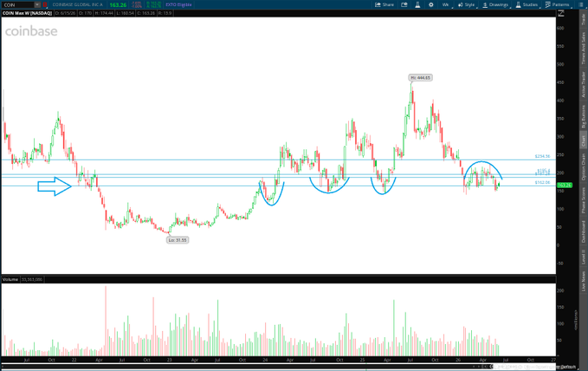This screenshot has height=371, width=588.
Task: Click the Volume study label
Action: 10,279
